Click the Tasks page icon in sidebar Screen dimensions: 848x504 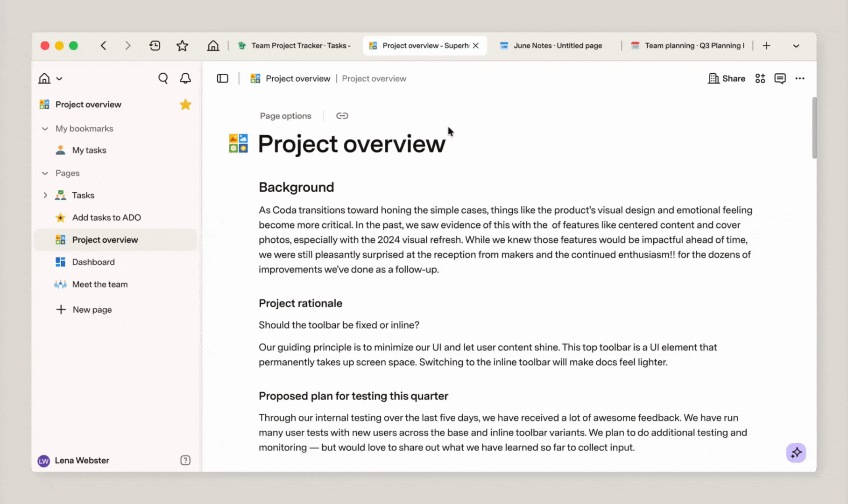coord(60,195)
